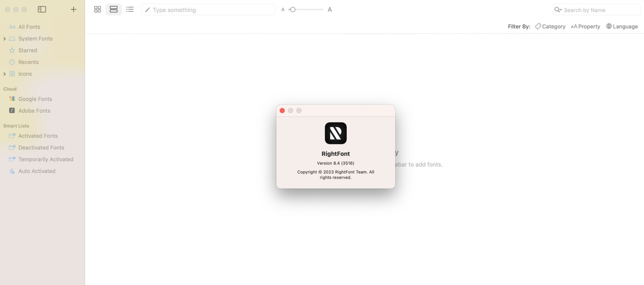This screenshot has height=285, width=644.
Task: Click the Activated Fonts folder icon
Action: point(12,136)
